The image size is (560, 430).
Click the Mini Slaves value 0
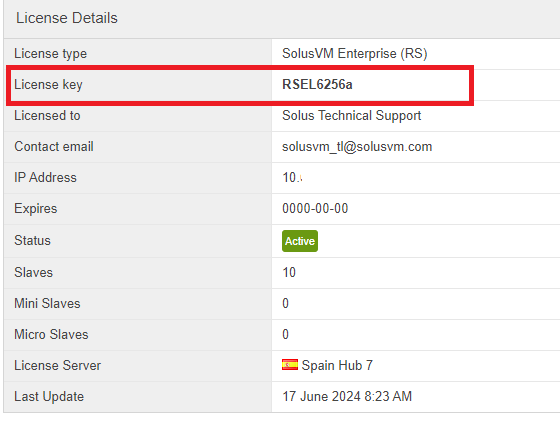[285, 304]
